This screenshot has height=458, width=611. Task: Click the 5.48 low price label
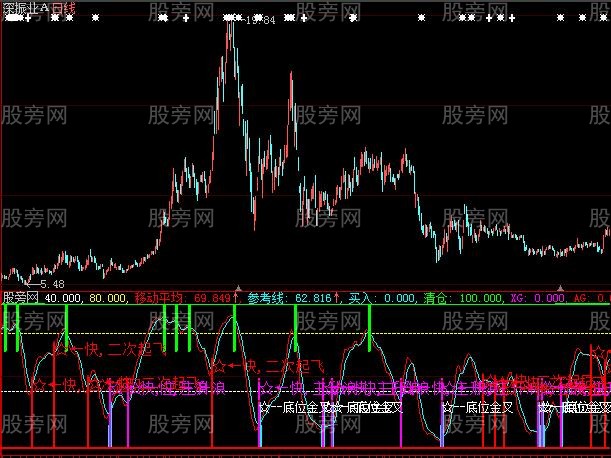pyautogui.click(x=53, y=284)
